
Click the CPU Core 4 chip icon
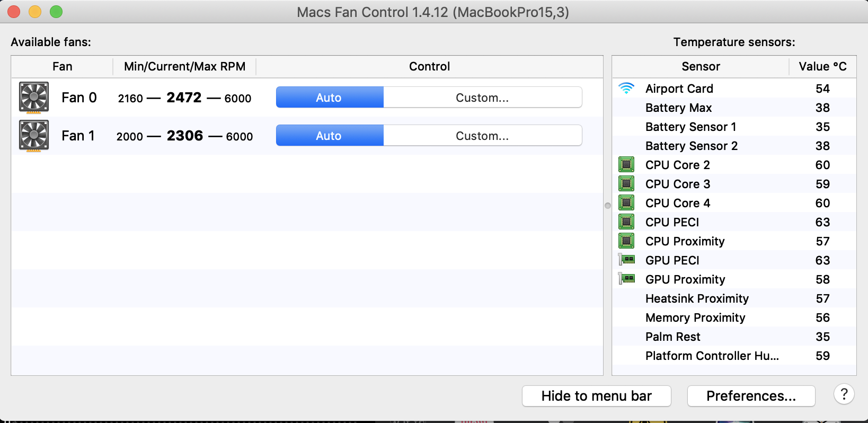click(x=626, y=203)
